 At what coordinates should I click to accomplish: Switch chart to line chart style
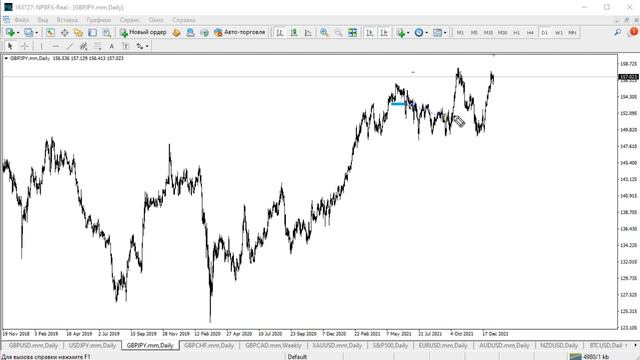[308, 33]
